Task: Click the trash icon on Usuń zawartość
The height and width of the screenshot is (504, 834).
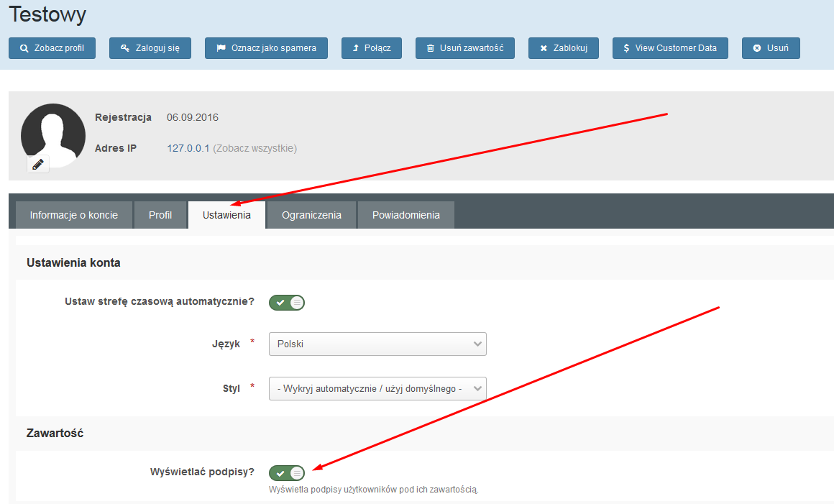Action: 430,48
